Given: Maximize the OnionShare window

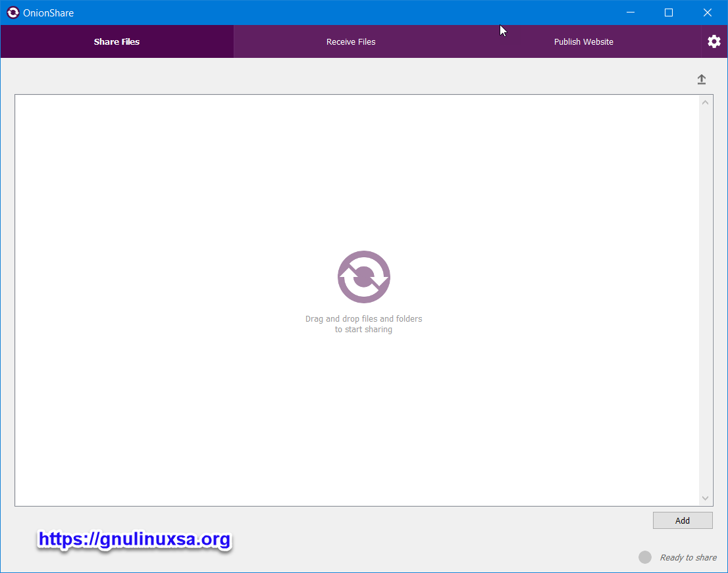Looking at the screenshot, I should 669,12.
